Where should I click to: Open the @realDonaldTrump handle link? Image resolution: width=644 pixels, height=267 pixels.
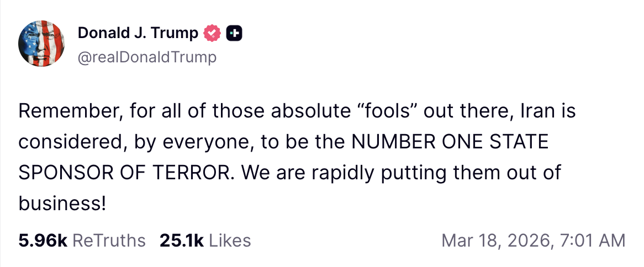coord(147,57)
